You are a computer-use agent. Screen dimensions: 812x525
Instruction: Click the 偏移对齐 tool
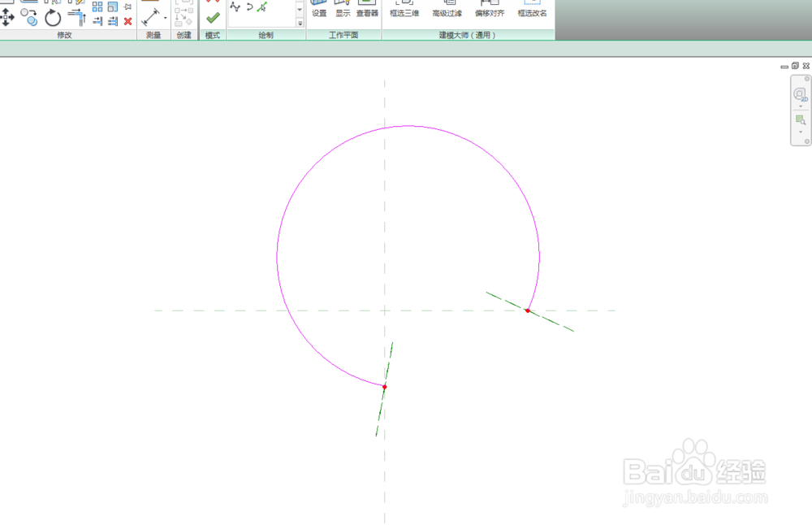pyautogui.click(x=490, y=9)
